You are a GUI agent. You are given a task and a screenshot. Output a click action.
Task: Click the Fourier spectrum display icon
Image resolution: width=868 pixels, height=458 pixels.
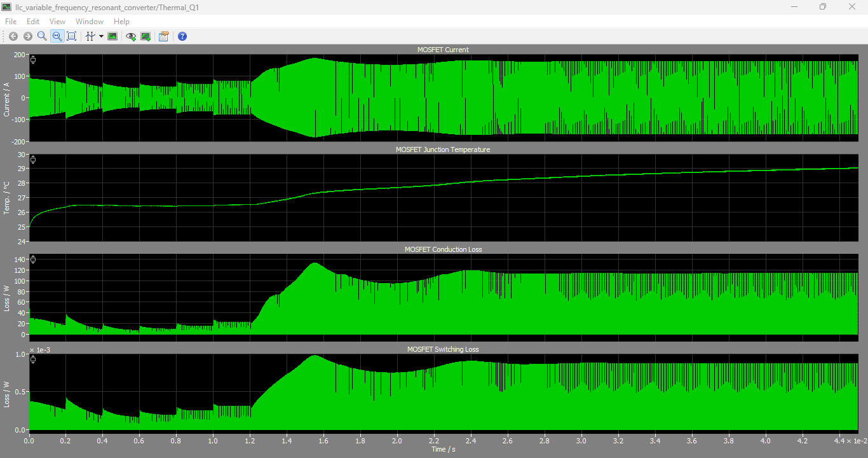coord(112,36)
